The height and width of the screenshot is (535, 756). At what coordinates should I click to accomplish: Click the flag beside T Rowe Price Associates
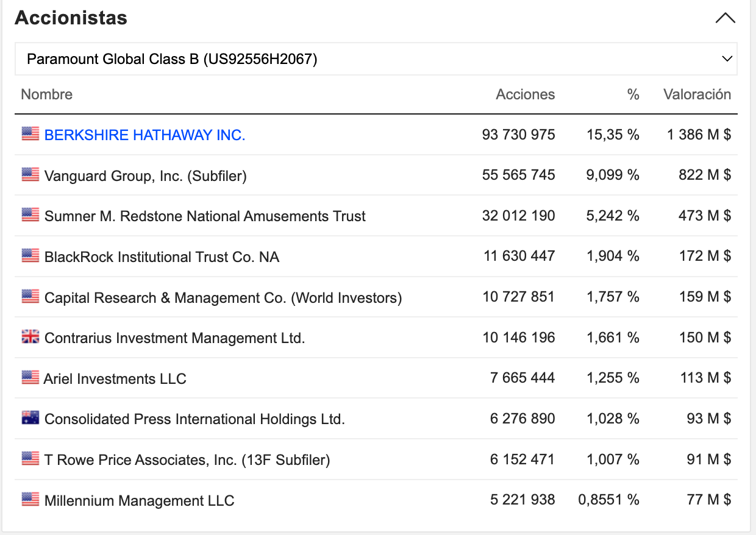pyautogui.click(x=30, y=459)
